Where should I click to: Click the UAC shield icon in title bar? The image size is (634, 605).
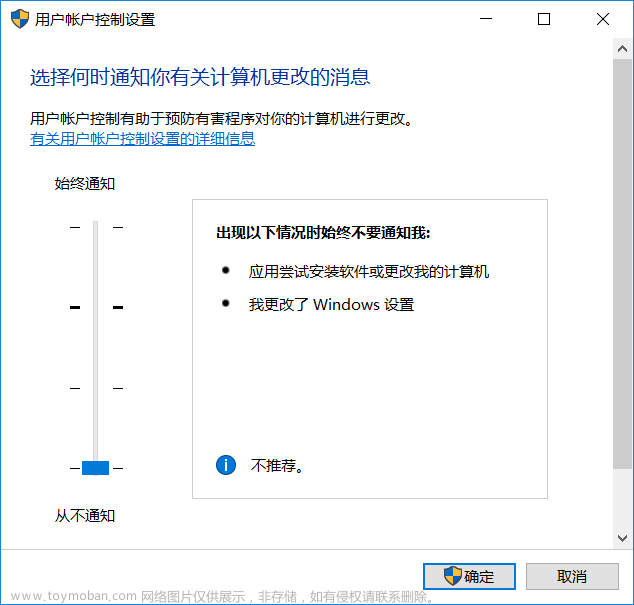tap(19, 19)
